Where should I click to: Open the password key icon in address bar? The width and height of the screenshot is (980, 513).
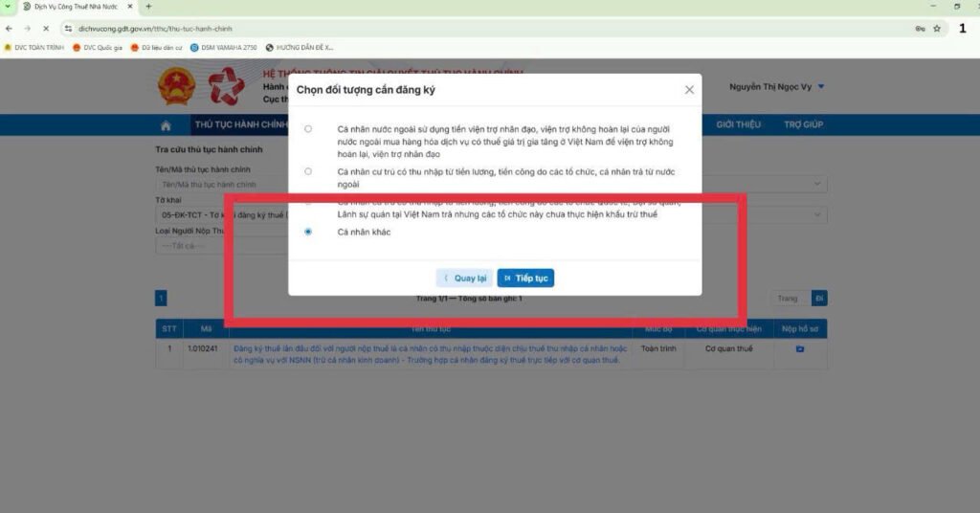point(920,29)
